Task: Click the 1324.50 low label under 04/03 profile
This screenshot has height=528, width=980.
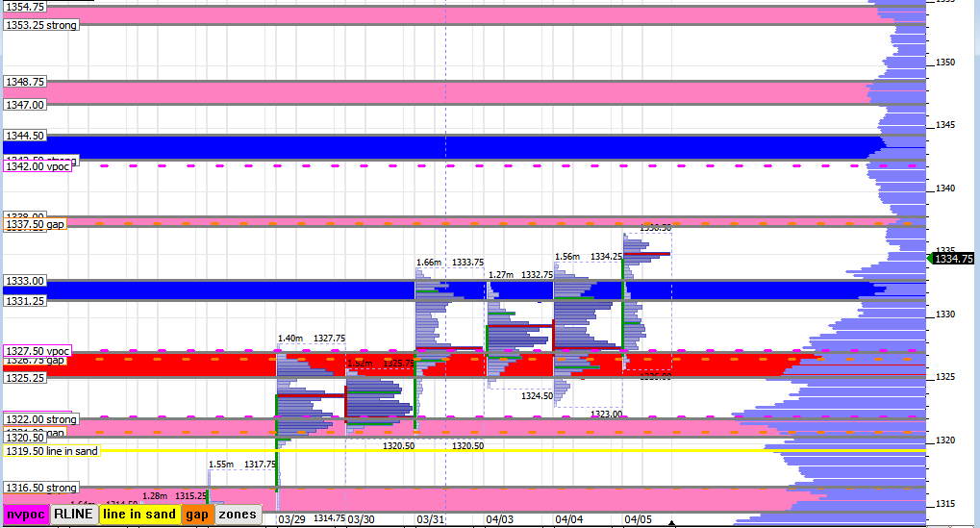Action: [537, 396]
